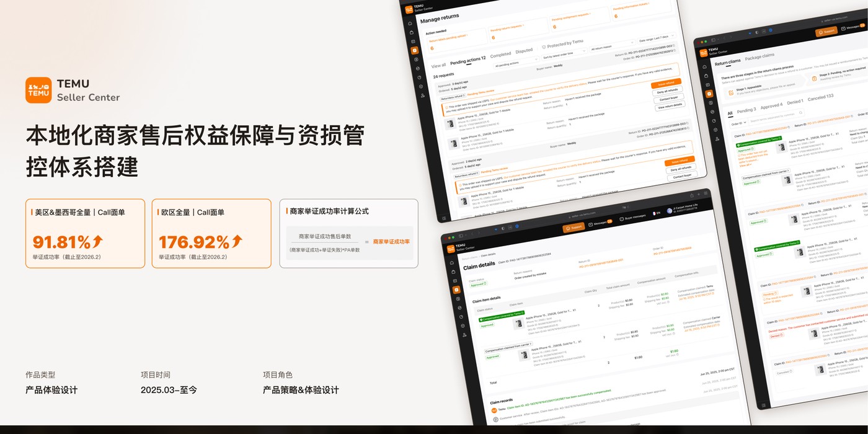Open the dollar icon in Manage returns sidebar
Image resolution: width=868 pixels, height=434 pixels.
(x=416, y=59)
